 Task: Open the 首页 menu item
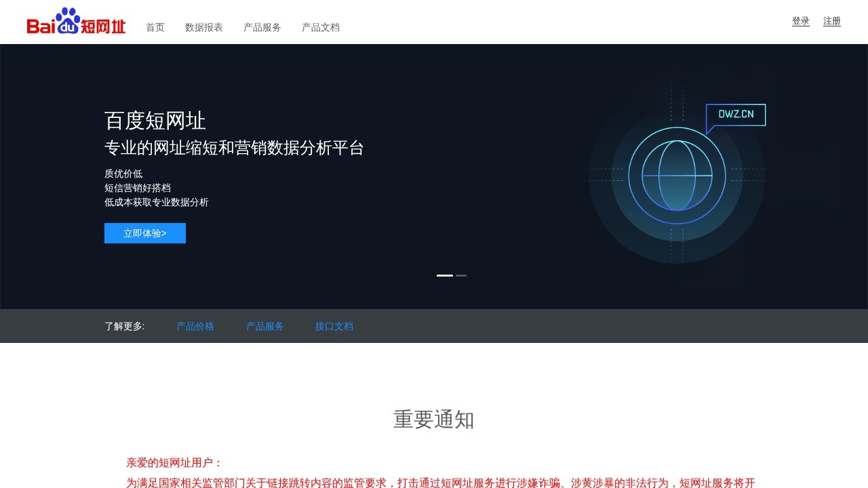tap(155, 27)
